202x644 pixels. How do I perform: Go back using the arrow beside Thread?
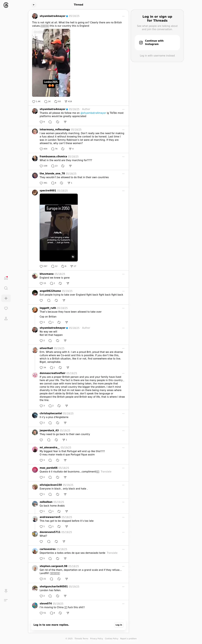[34, 5]
